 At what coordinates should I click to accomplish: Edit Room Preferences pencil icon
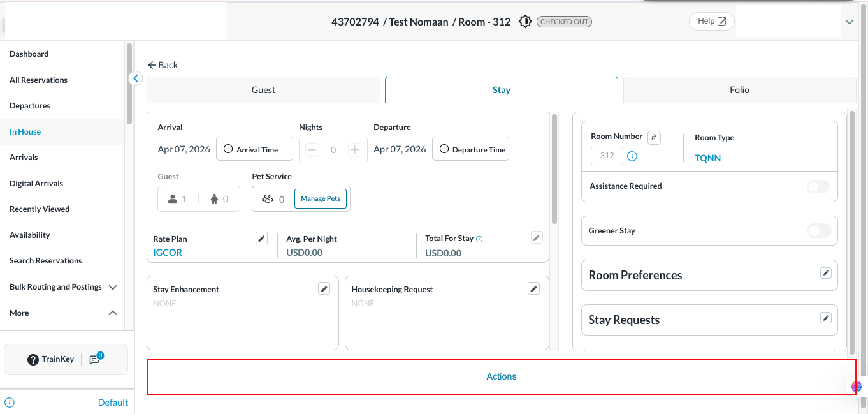(826, 273)
